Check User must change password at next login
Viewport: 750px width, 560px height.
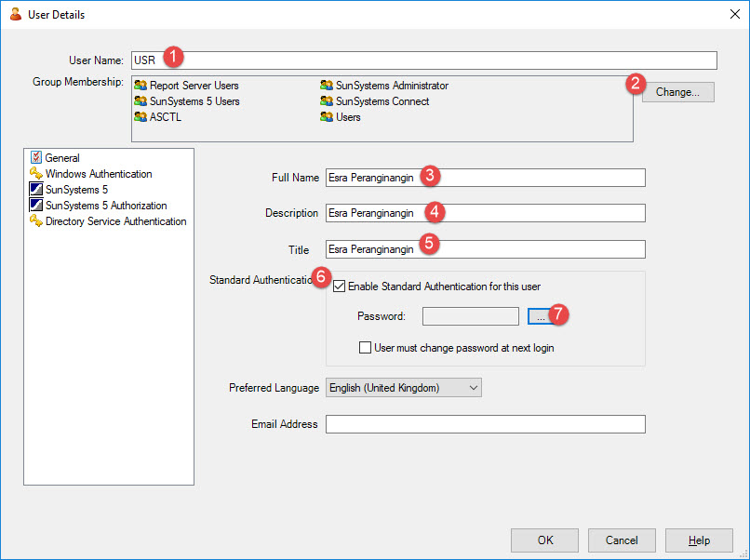[x=365, y=347]
